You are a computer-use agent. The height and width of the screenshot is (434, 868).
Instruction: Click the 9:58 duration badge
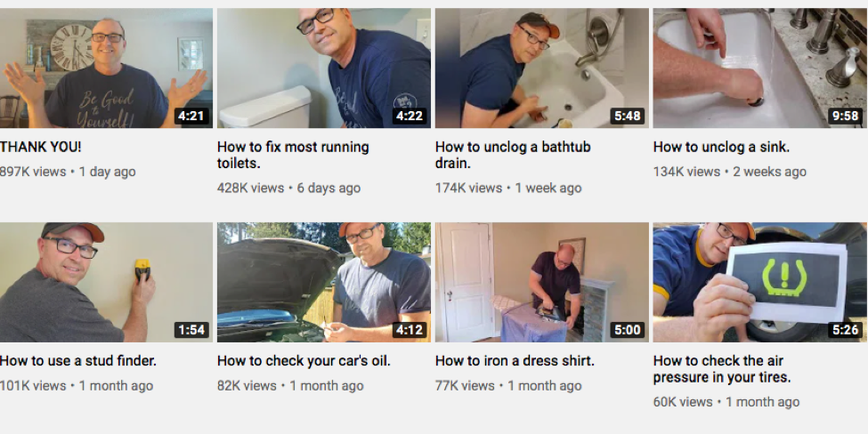point(846,117)
